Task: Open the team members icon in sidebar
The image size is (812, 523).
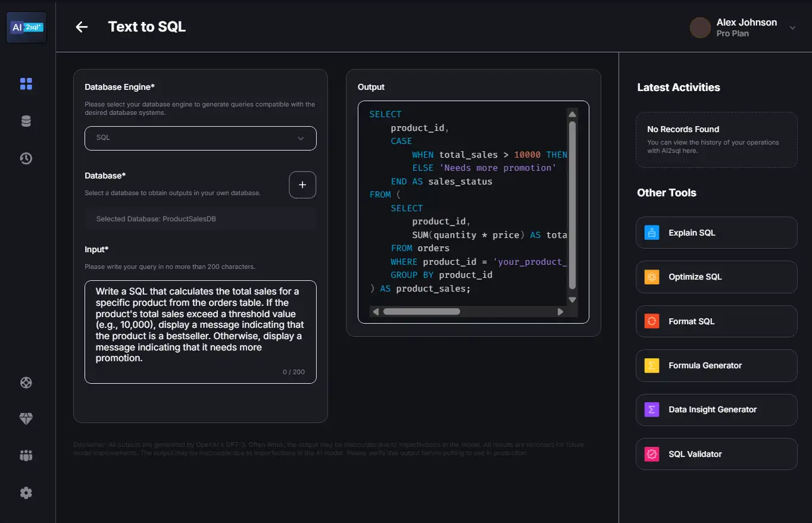Action: point(26,456)
